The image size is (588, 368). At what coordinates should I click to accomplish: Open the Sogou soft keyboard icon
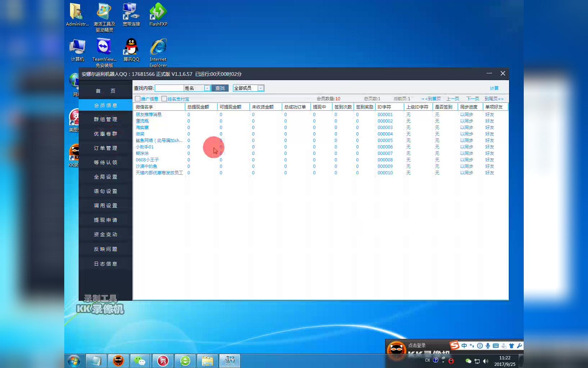pyautogui.click(x=496, y=346)
